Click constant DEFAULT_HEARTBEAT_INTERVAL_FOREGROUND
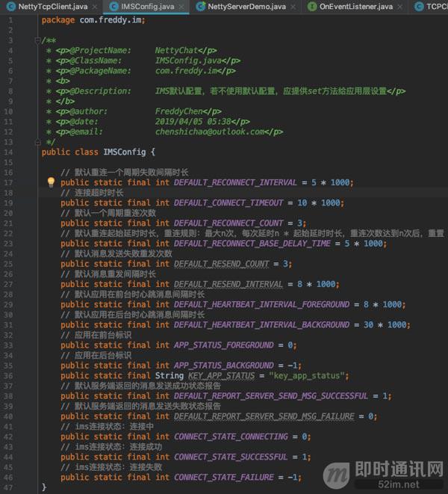Image resolution: width=448 pixels, height=494 pixels. coord(261,305)
